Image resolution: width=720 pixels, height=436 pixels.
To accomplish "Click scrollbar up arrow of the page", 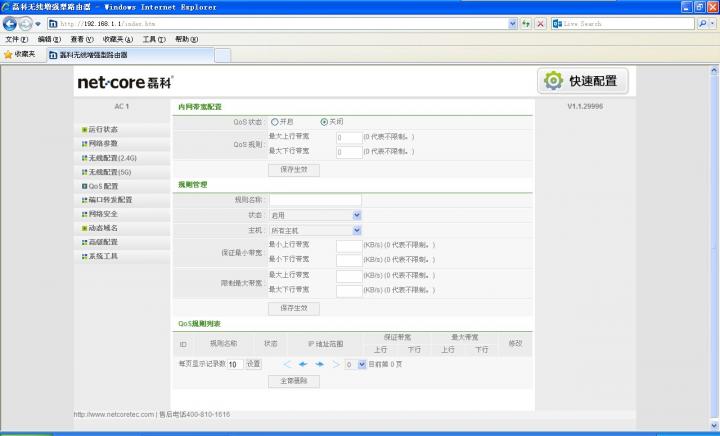I will 714,71.
